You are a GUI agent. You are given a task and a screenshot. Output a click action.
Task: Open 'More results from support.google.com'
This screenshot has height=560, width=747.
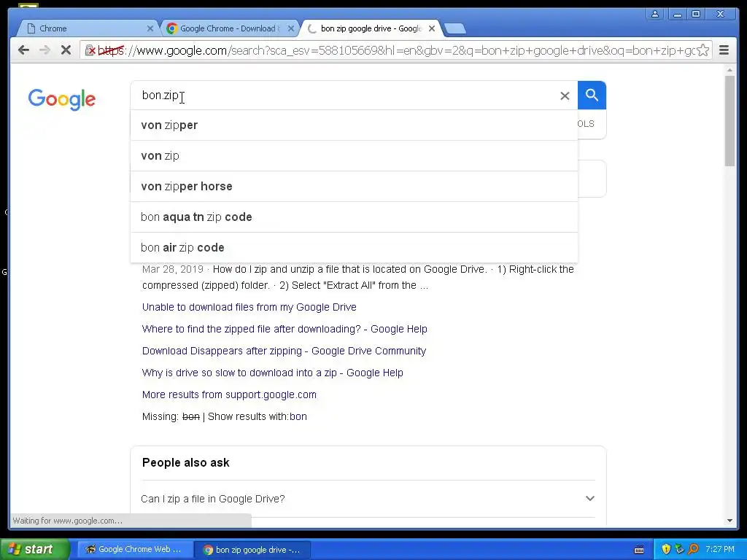(x=229, y=394)
